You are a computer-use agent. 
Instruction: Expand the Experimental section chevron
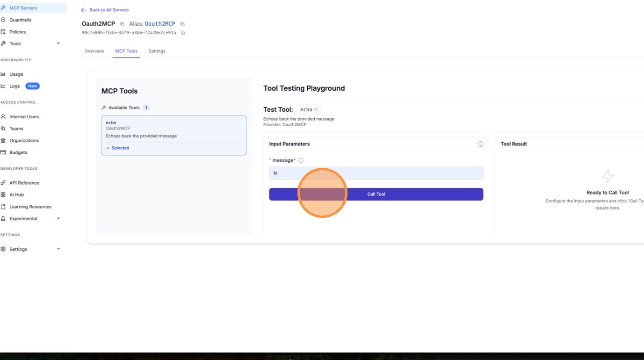(x=58, y=218)
